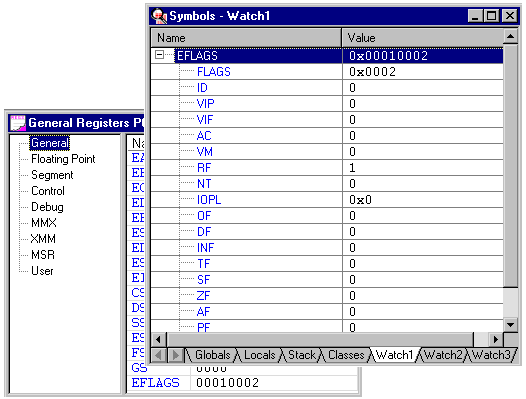
Task: Open the Locals tab
Action: pos(260,355)
